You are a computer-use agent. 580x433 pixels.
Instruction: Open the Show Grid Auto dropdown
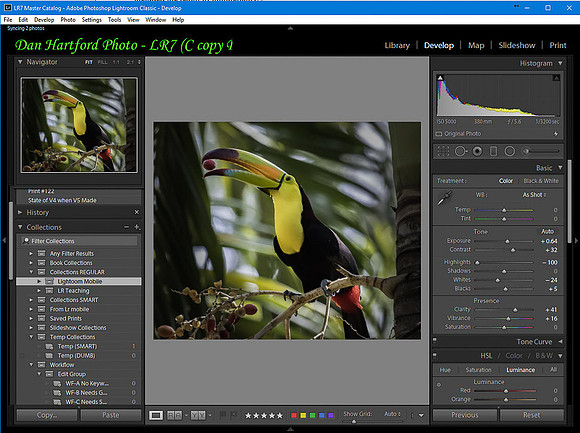pos(392,414)
